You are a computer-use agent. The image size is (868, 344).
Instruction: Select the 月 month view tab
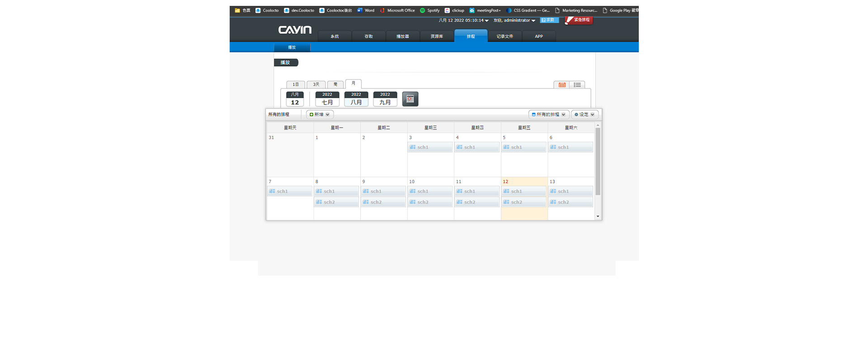354,84
